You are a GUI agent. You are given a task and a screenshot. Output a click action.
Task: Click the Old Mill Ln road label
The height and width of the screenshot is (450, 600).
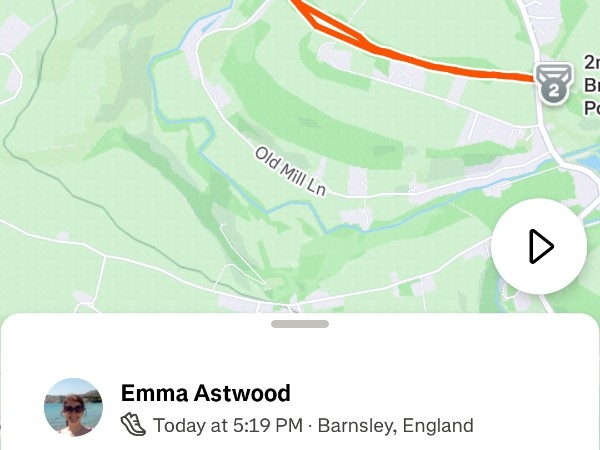(x=290, y=171)
